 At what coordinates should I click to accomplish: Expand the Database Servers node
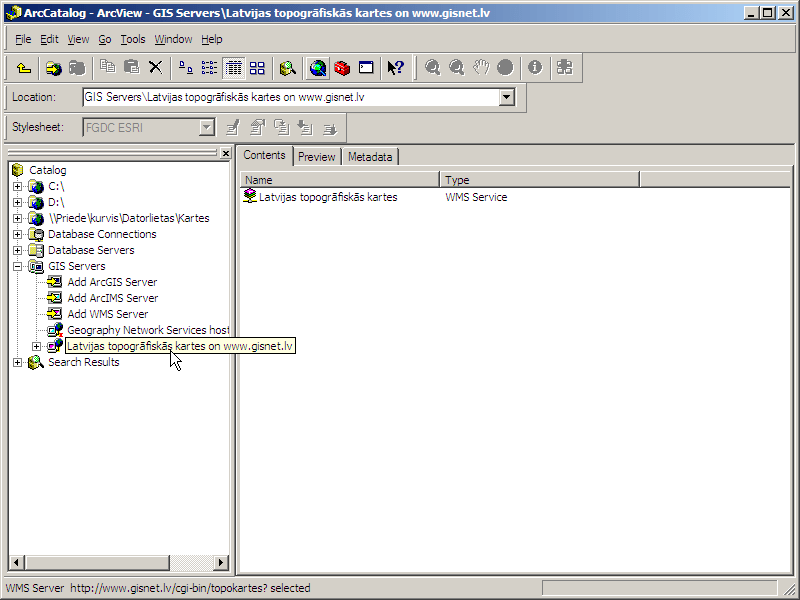[17, 250]
